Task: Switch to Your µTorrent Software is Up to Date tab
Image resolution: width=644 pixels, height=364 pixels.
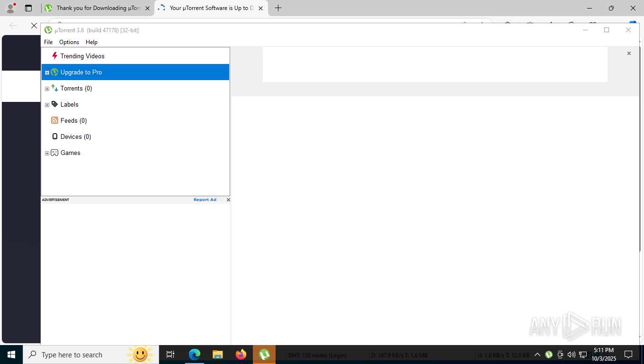Action: pyautogui.click(x=211, y=8)
